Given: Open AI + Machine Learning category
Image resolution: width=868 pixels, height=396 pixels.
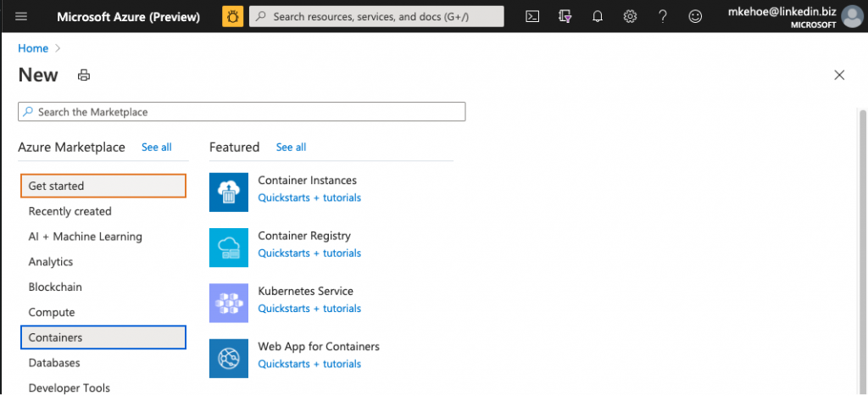Looking at the screenshot, I should 85,237.
